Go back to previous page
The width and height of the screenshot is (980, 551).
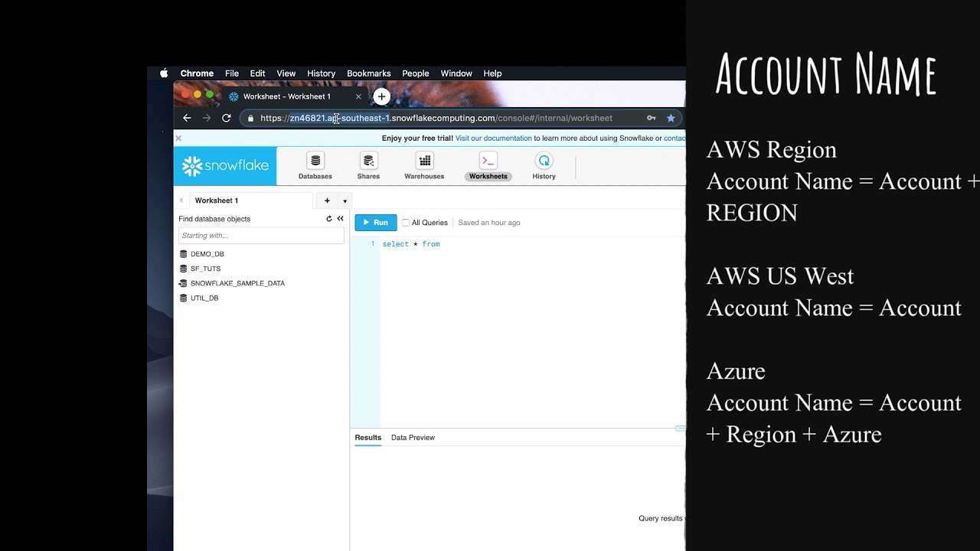(x=187, y=118)
